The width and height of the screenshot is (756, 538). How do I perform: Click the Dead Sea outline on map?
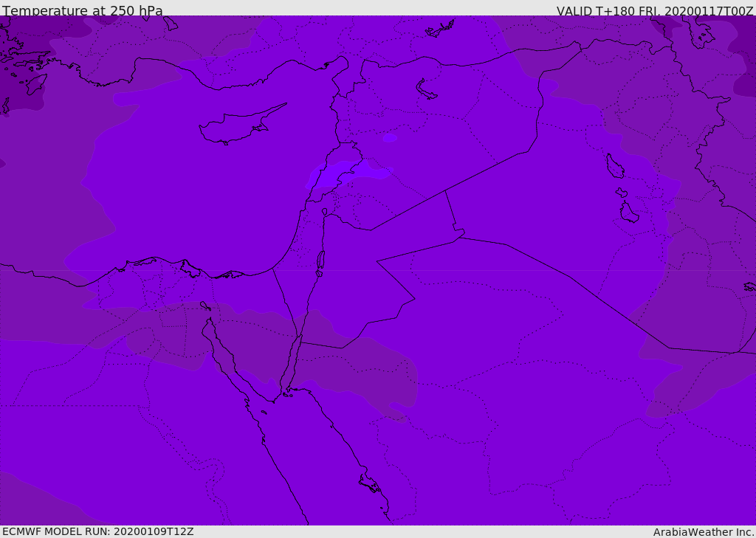(x=320, y=261)
